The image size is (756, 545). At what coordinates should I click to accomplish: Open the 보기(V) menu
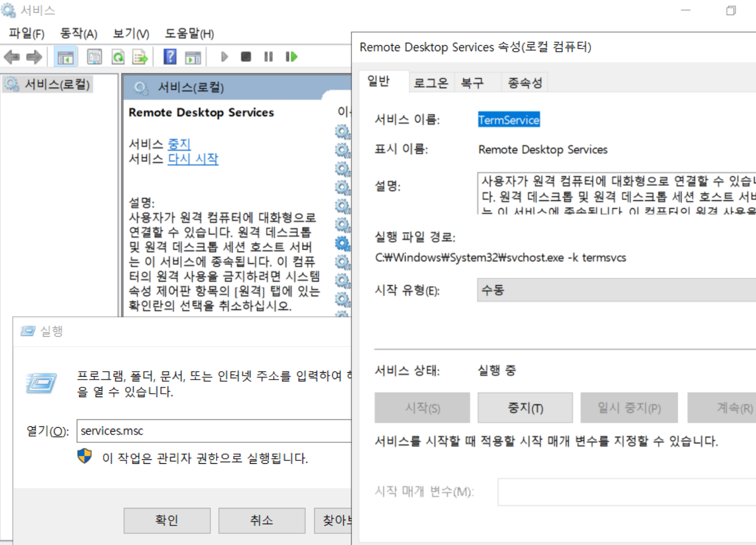click(x=131, y=34)
